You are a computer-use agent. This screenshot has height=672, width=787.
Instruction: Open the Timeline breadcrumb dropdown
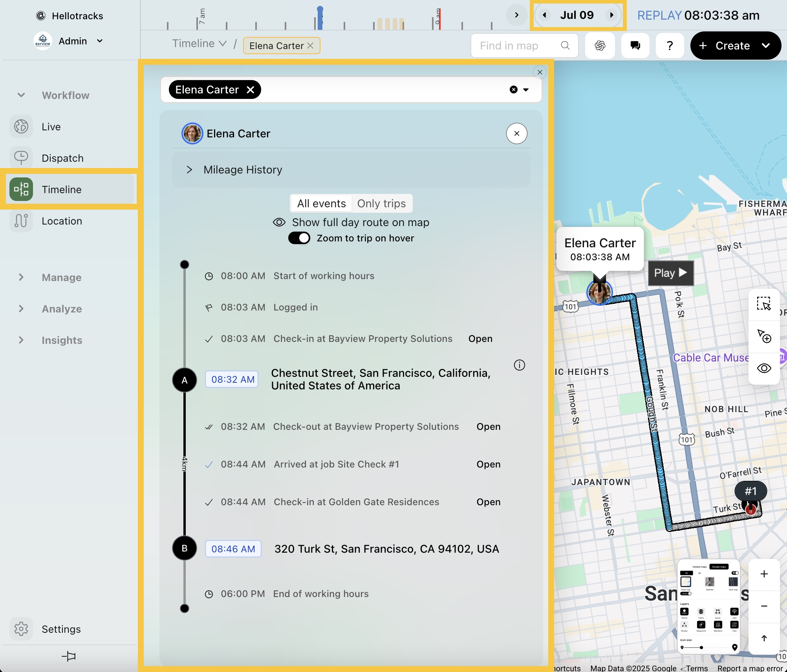click(x=199, y=44)
